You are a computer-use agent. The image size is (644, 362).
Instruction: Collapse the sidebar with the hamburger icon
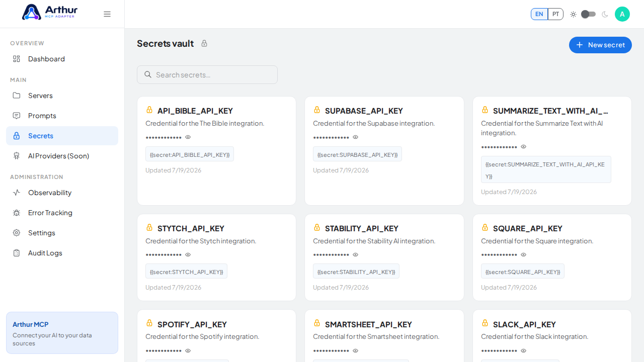(107, 14)
